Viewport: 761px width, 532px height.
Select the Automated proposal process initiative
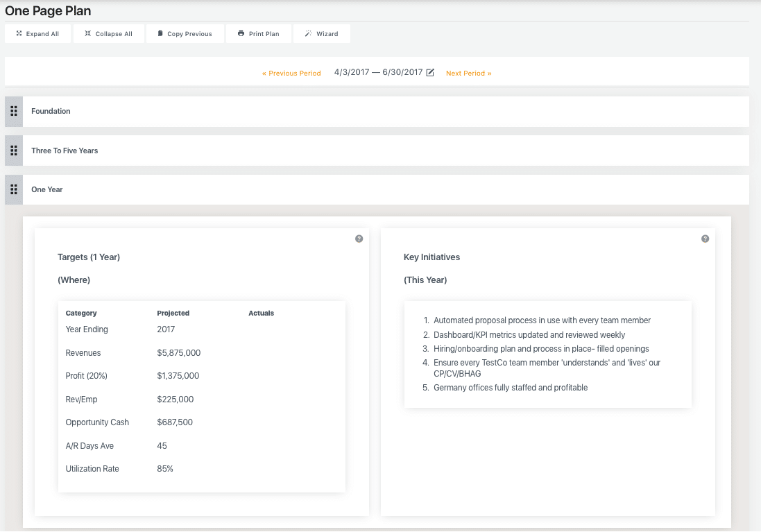pyautogui.click(x=542, y=320)
